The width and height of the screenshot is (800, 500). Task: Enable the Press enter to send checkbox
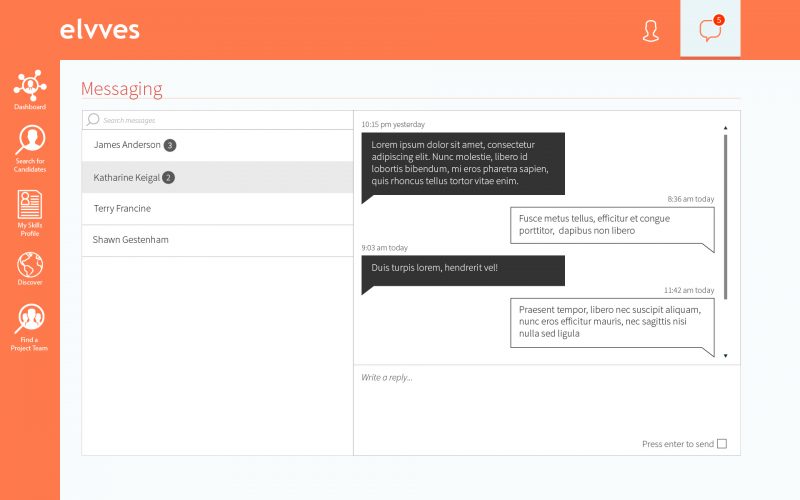tap(721, 444)
